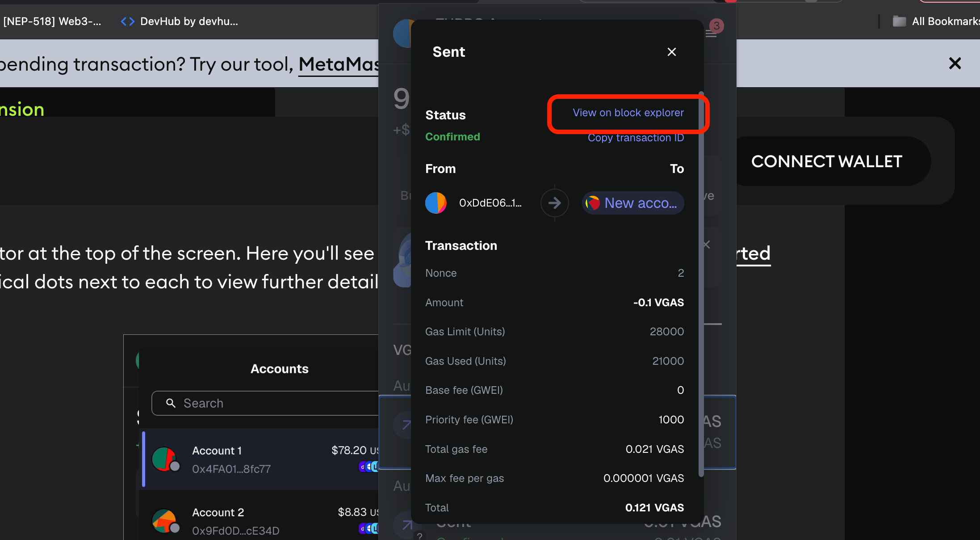Switch to the DevHub browser tab
This screenshot has width=980, height=540.
(x=189, y=21)
